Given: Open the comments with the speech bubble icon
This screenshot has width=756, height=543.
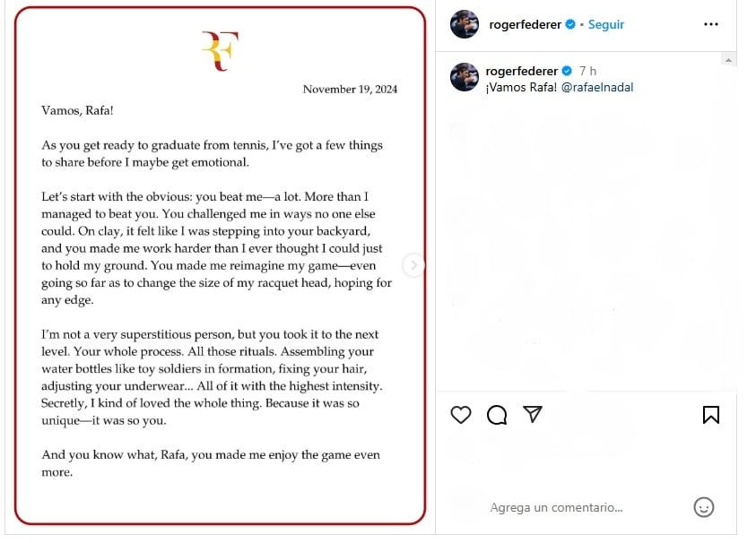Looking at the screenshot, I should pyautogui.click(x=496, y=415).
